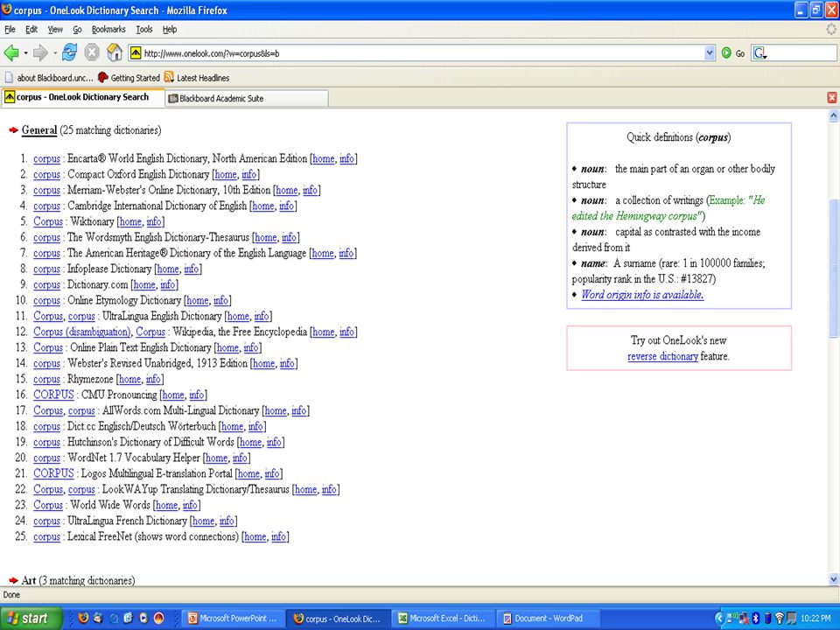This screenshot has height=630, width=840.
Task: Click the Stop loading icon
Action: click(92, 52)
